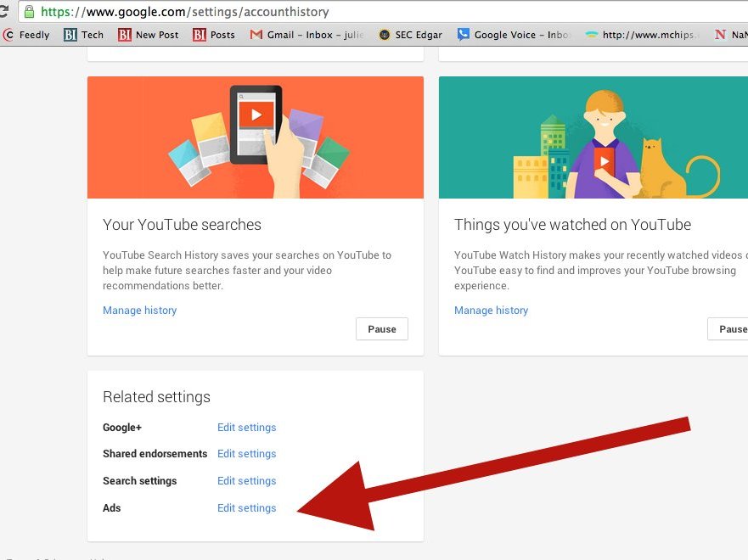The width and height of the screenshot is (748, 560).
Task: Click the Posts bookmark icon
Action: pyautogui.click(x=200, y=35)
